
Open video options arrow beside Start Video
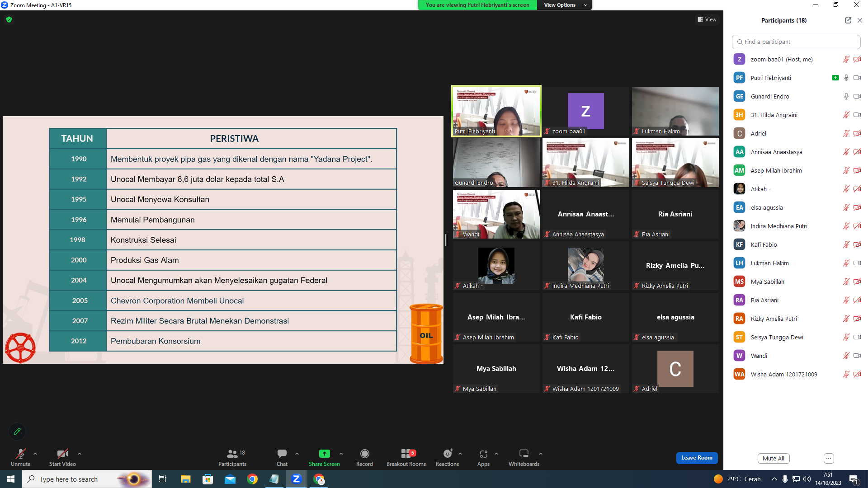coord(80,454)
